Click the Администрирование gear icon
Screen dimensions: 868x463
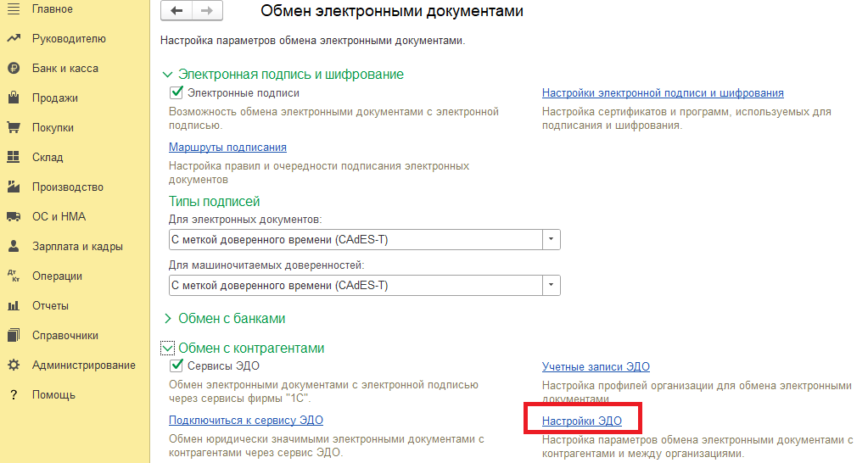coord(14,365)
